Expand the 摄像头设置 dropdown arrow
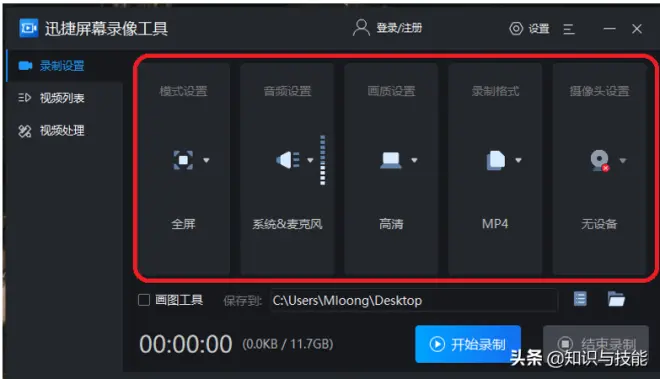This screenshot has height=379, width=660. 623,160
